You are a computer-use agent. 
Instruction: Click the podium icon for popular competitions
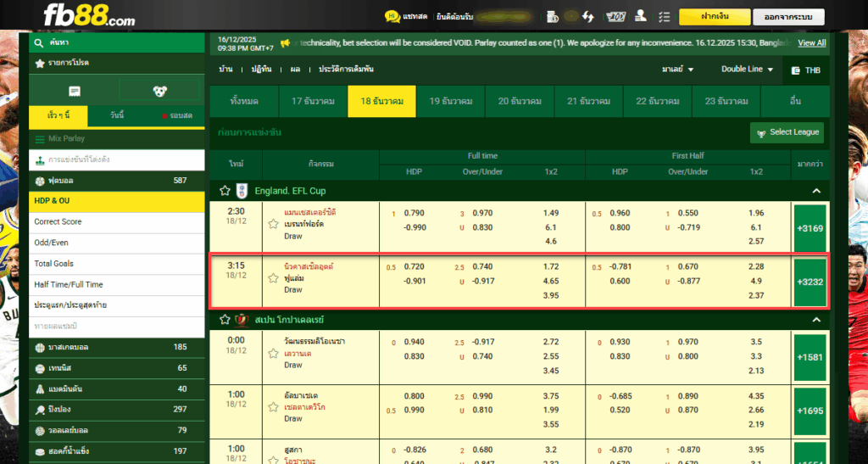pos(40,160)
